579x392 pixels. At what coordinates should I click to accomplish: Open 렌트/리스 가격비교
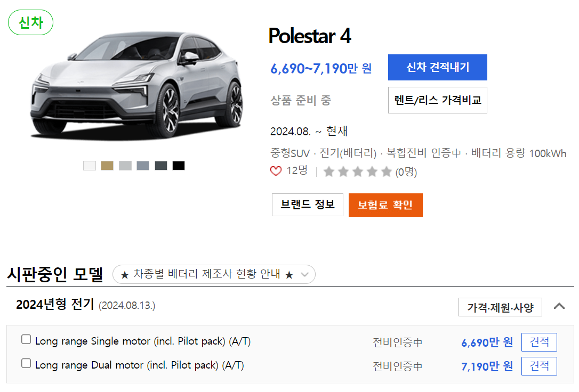438,100
